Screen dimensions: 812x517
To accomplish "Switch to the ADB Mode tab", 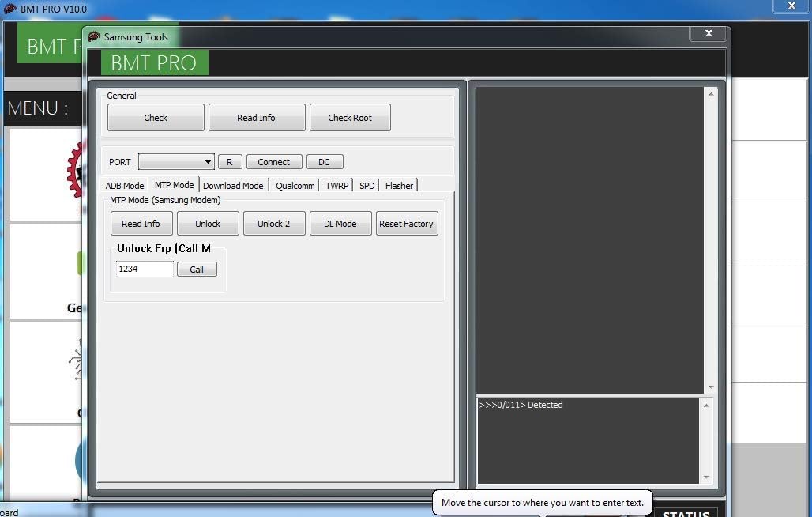I will (x=125, y=186).
